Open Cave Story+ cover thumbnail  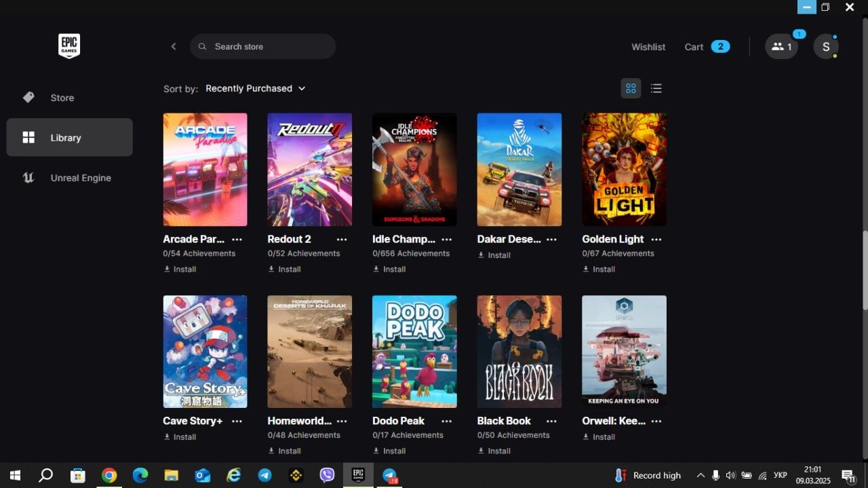pos(205,352)
